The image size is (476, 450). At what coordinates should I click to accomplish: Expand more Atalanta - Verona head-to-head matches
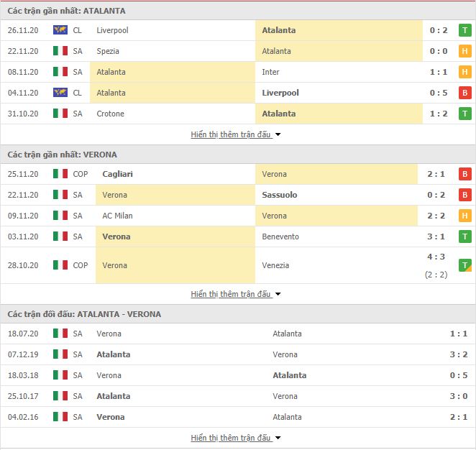[x=235, y=438]
